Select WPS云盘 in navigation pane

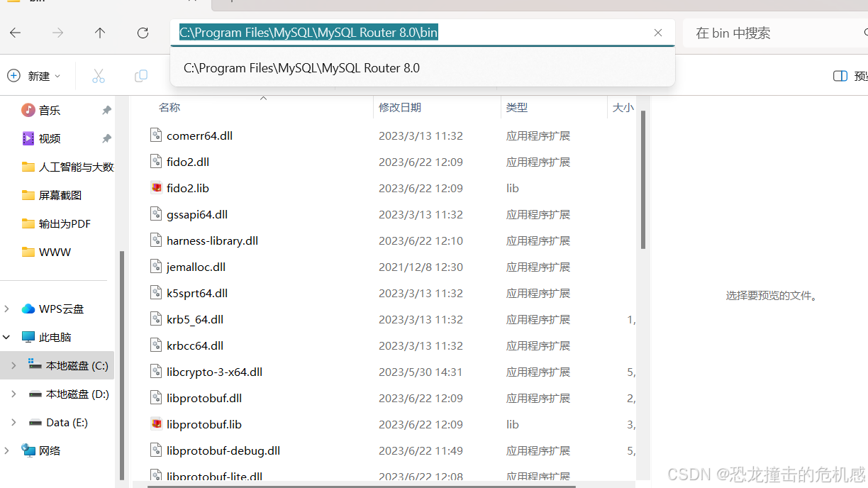(x=53, y=309)
